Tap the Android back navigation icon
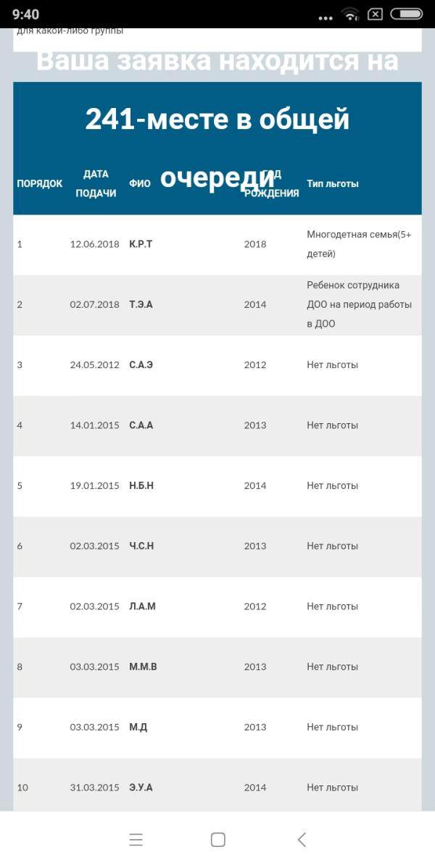 click(x=302, y=840)
